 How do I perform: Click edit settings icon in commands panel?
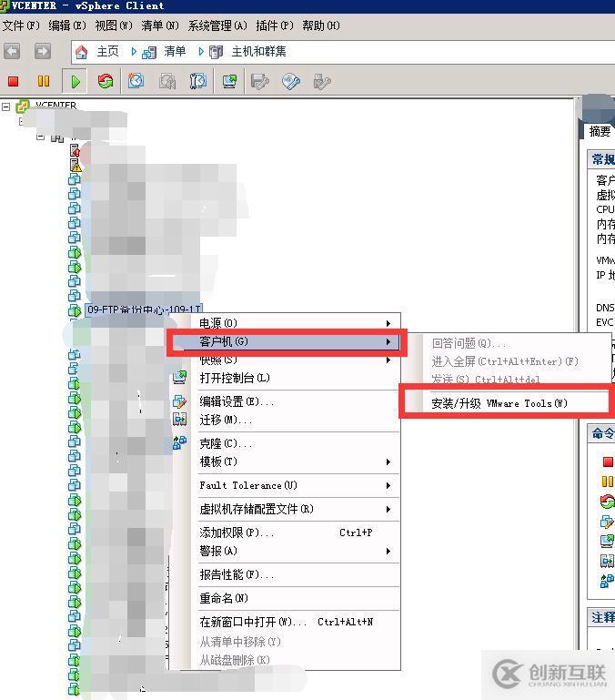[607, 521]
